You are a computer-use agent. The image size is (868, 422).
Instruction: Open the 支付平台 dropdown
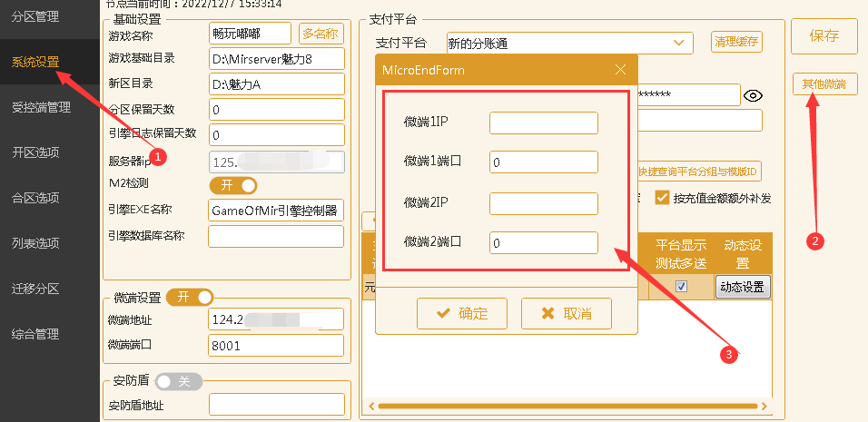point(678,42)
